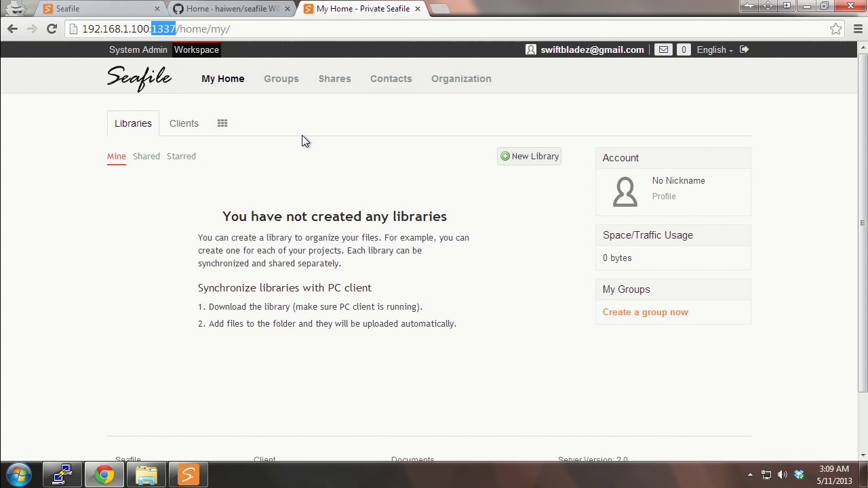Open the messages envelope icon
868x488 pixels.
point(663,49)
